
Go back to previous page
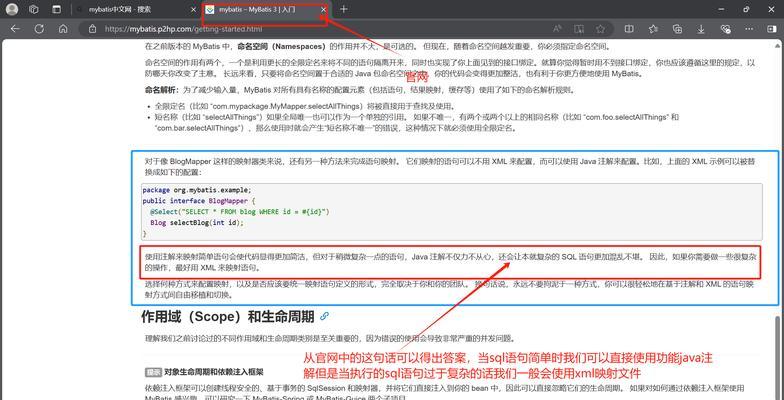(15, 29)
